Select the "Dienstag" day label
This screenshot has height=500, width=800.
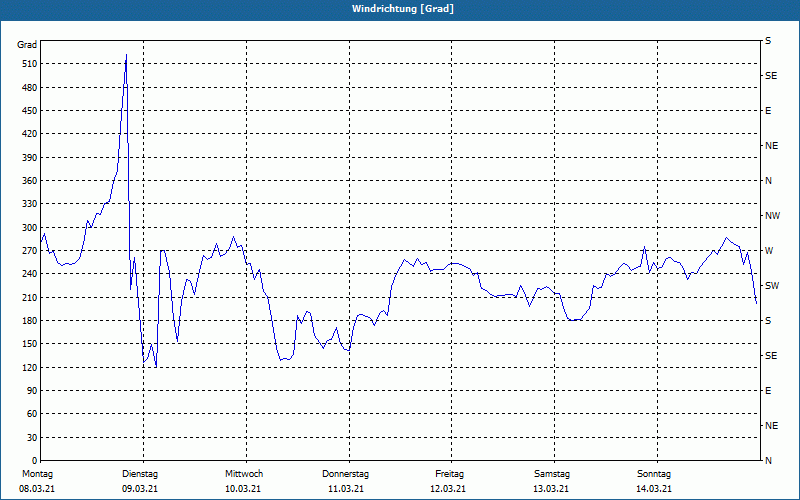click(x=140, y=474)
